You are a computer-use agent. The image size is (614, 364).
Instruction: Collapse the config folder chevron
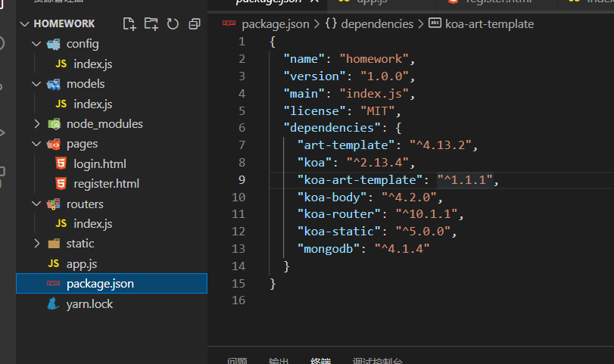[x=36, y=44]
